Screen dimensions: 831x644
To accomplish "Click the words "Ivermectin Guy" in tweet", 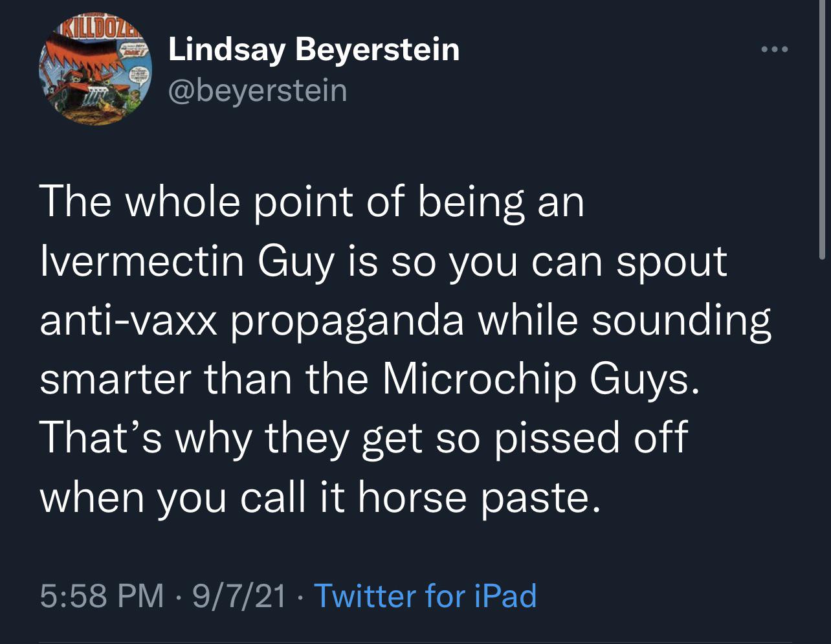I will point(142,261).
